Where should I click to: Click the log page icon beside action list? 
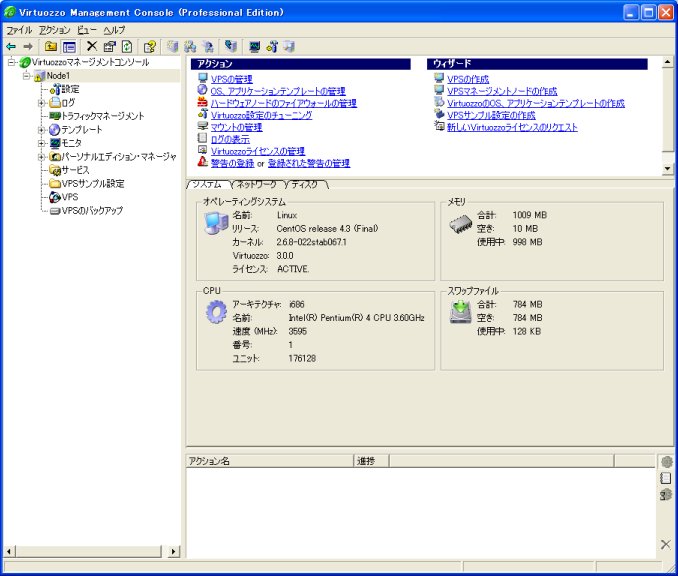[x=666, y=478]
